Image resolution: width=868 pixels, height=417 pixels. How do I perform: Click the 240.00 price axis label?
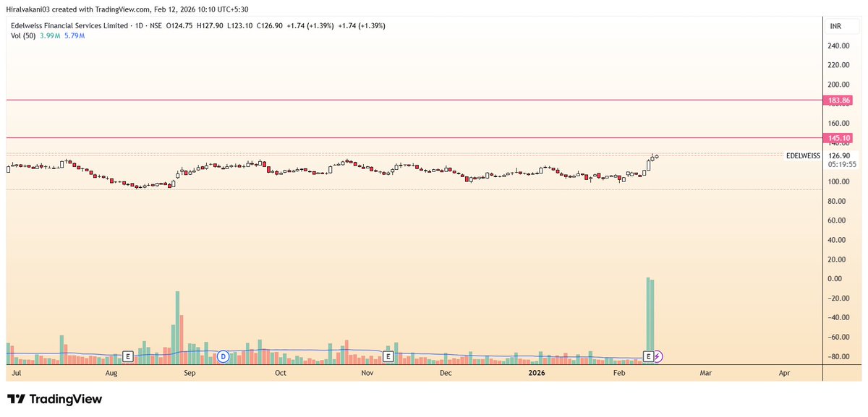click(x=838, y=46)
